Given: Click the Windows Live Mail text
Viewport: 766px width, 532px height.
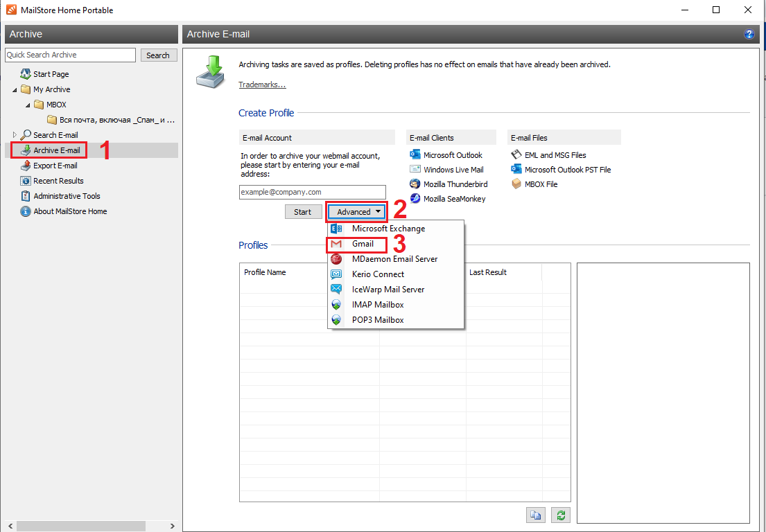Looking at the screenshot, I should [453, 170].
